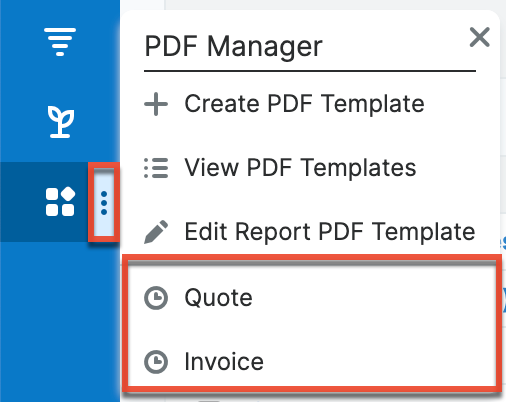This screenshot has width=506, height=402.
Task: Click the PDF Manager menu heading
Action: point(233,47)
